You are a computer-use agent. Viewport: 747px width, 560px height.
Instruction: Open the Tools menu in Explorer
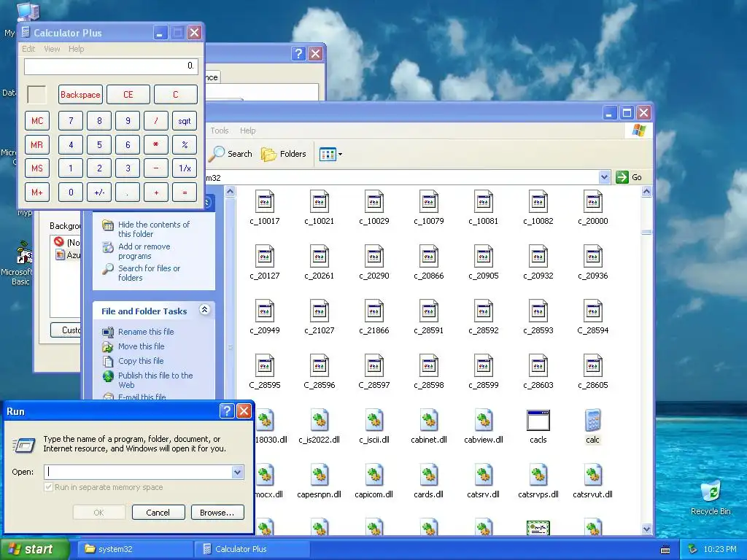point(220,131)
